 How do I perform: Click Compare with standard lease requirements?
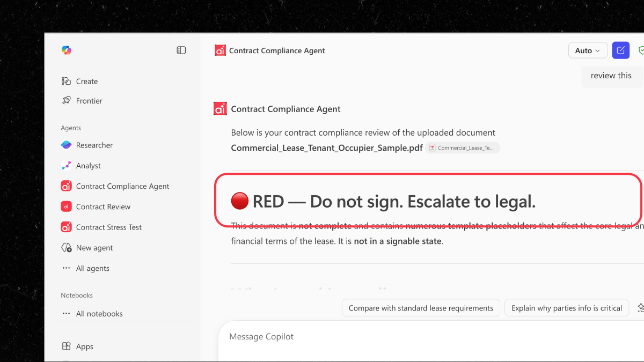(421, 308)
